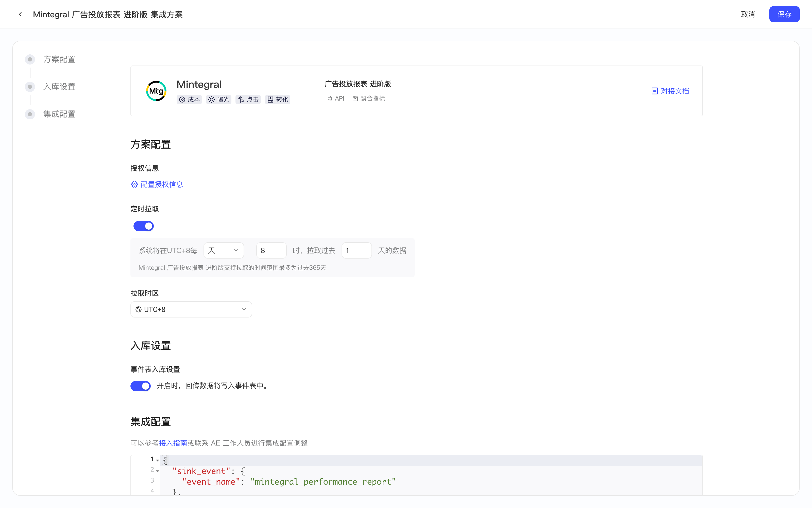Click the 入库设置 step circle
Viewport: 812px width, 508px height.
click(x=30, y=87)
